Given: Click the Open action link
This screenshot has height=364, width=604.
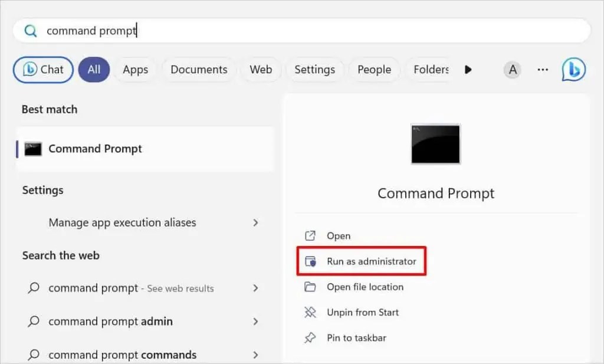Looking at the screenshot, I should (x=338, y=235).
